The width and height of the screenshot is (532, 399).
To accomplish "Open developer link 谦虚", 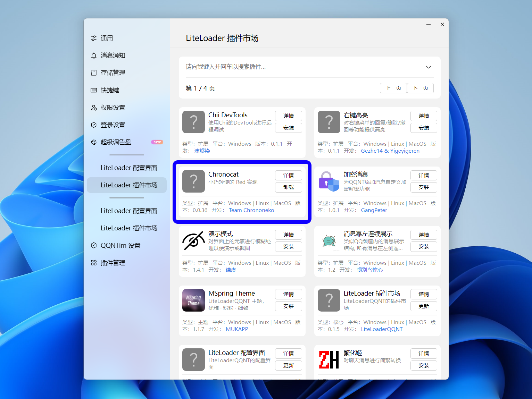I will click(231, 270).
